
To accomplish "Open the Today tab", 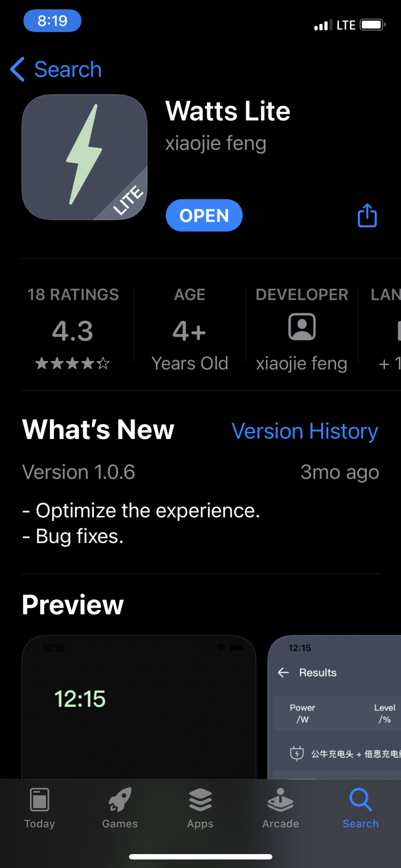I will tap(39, 809).
